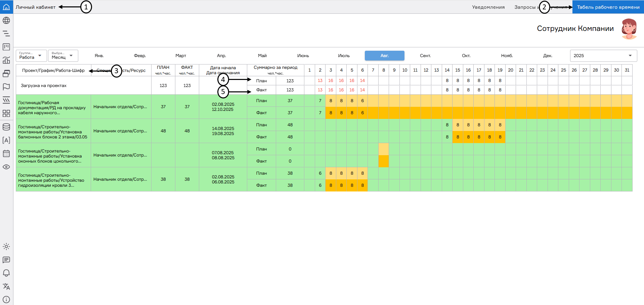Open the language translate icon
Screen dimensions: 644x305
(6, 287)
